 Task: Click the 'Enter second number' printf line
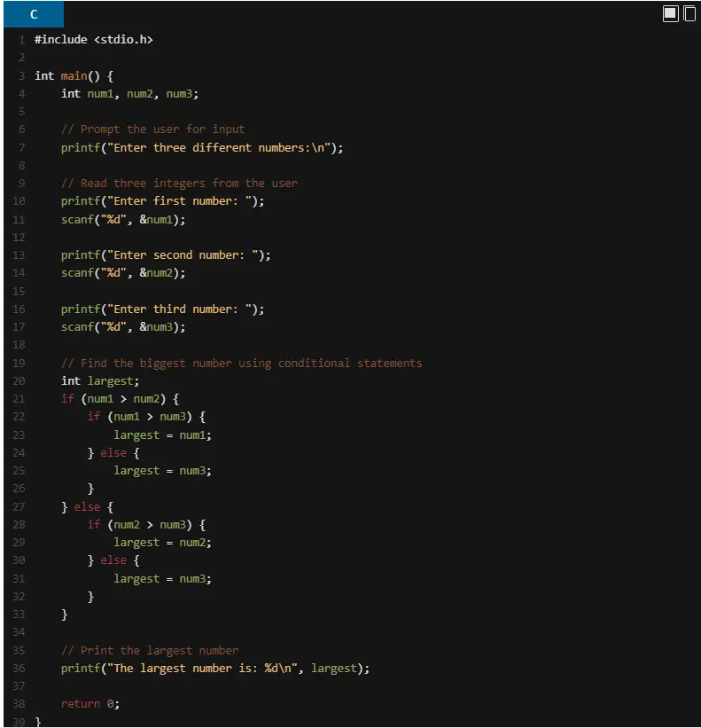166,255
